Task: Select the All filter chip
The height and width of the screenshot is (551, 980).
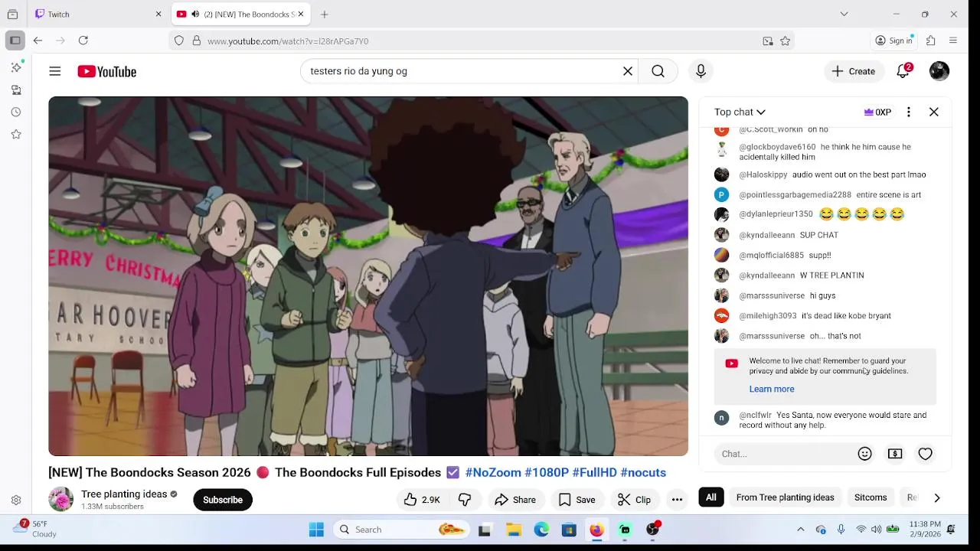Action: coord(711,497)
